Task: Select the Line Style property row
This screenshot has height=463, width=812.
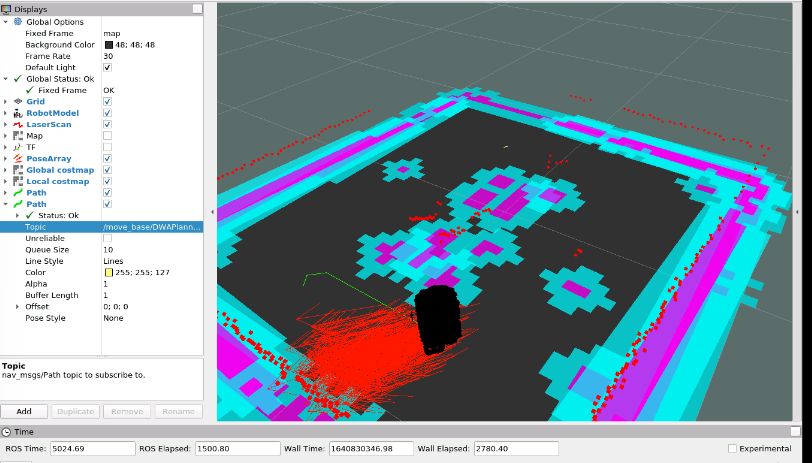Action: tap(102, 261)
